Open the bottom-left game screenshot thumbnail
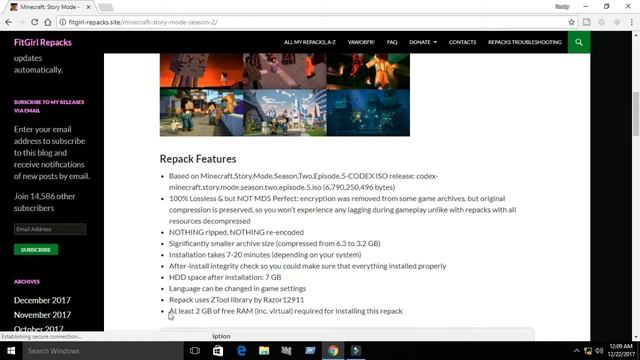 point(201,113)
